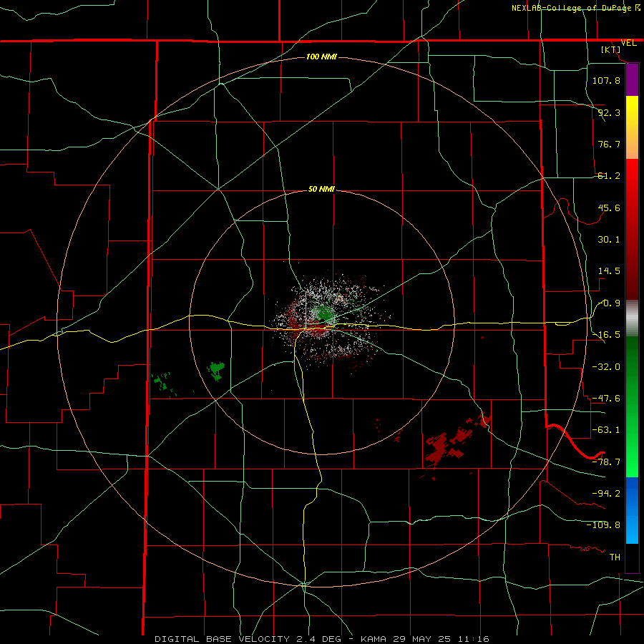Click the 92.3 velocity scale label

point(609,112)
